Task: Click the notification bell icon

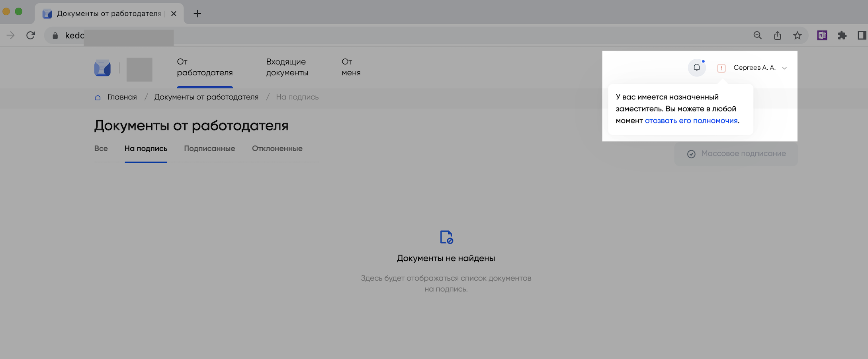Action: (696, 68)
